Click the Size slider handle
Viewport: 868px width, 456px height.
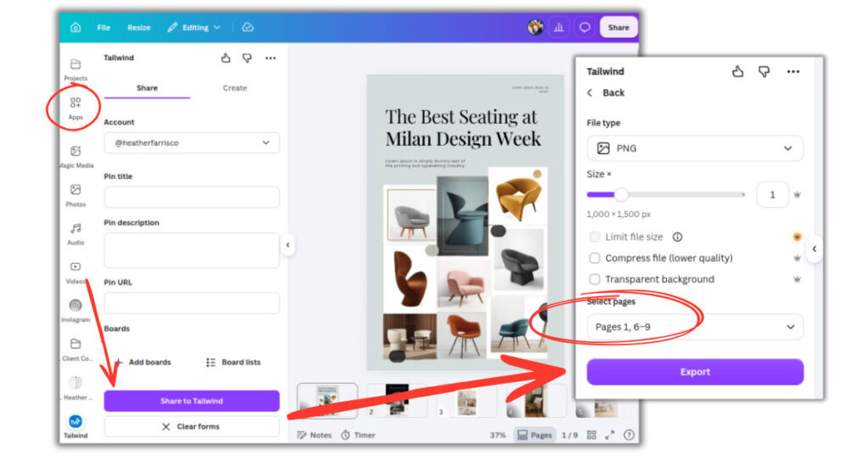point(621,194)
